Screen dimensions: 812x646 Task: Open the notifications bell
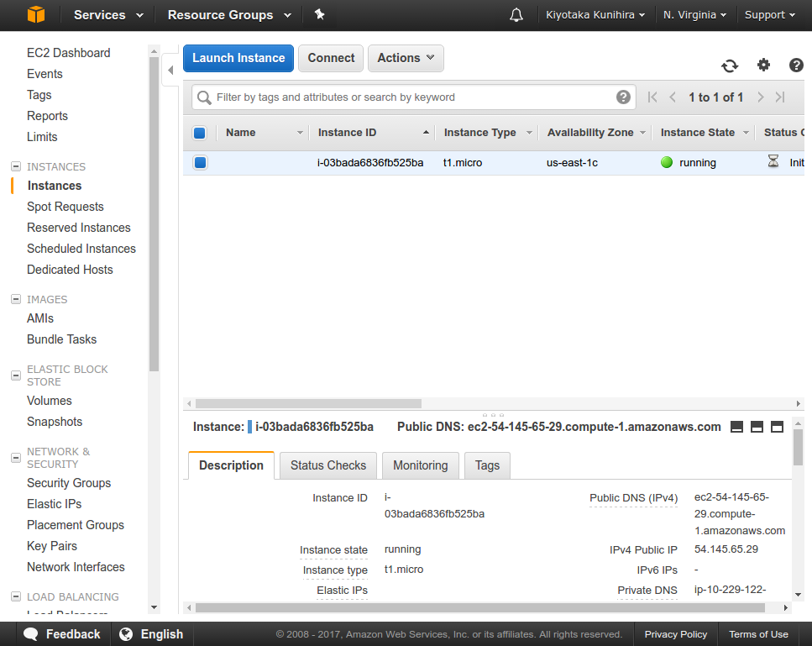pyautogui.click(x=516, y=15)
